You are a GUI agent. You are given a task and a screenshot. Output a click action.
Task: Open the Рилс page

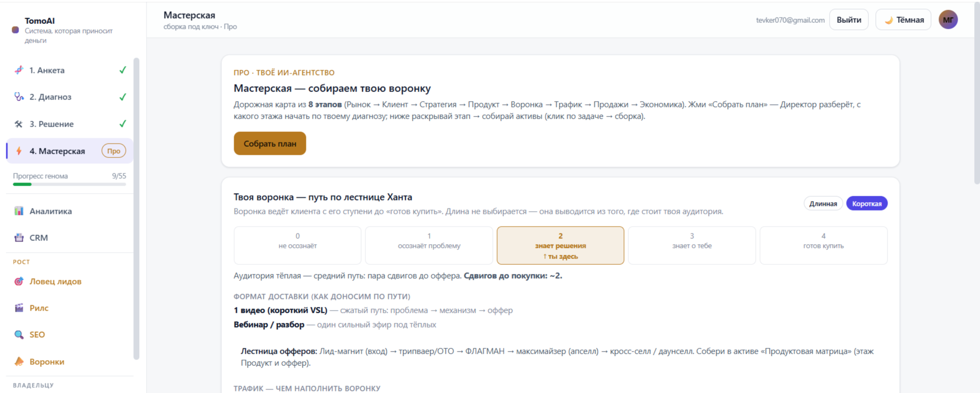tap(70, 308)
